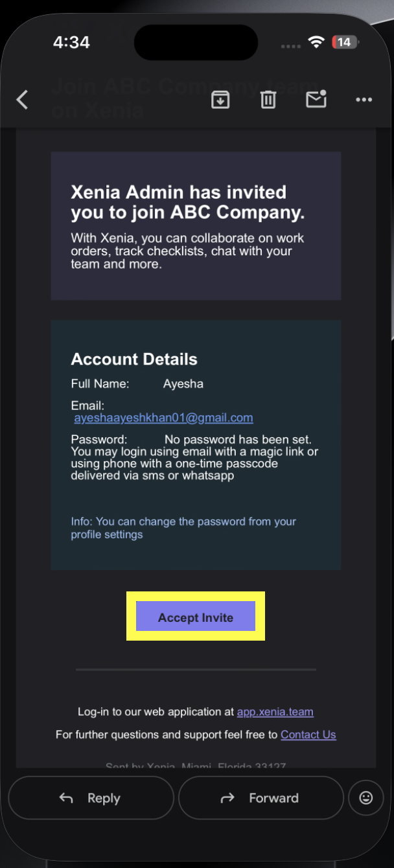This screenshot has height=868, width=394.
Task: Tap the Reply button
Action: (91, 798)
